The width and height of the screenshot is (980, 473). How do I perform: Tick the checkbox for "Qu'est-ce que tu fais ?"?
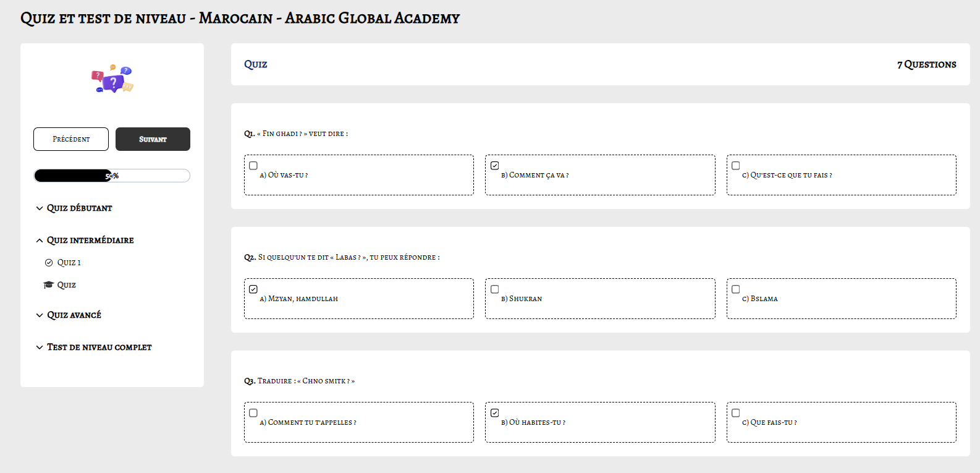pos(736,166)
